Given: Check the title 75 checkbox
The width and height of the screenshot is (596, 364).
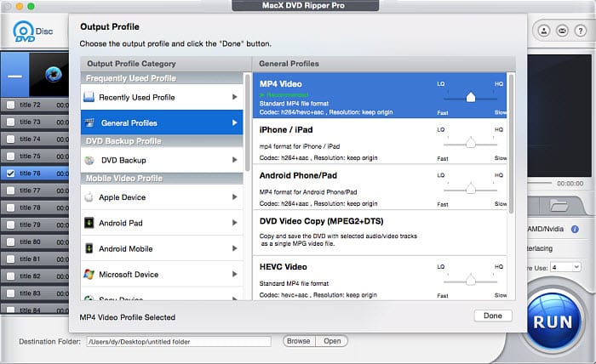Looking at the screenshot, I should pyautogui.click(x=10, y=156).
